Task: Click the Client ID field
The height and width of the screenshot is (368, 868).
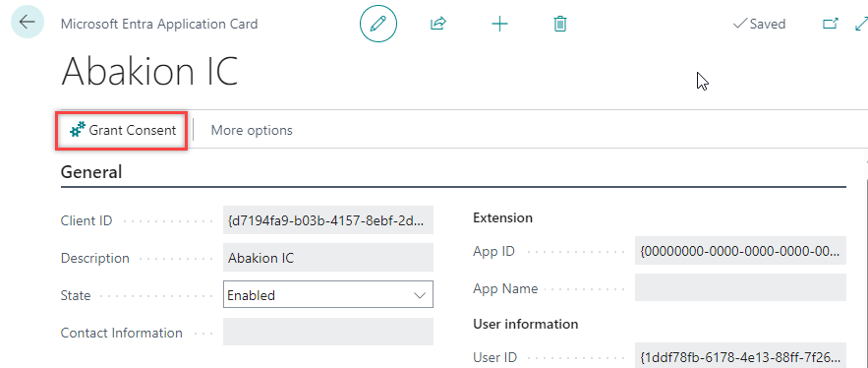Action: coord(328,220)
